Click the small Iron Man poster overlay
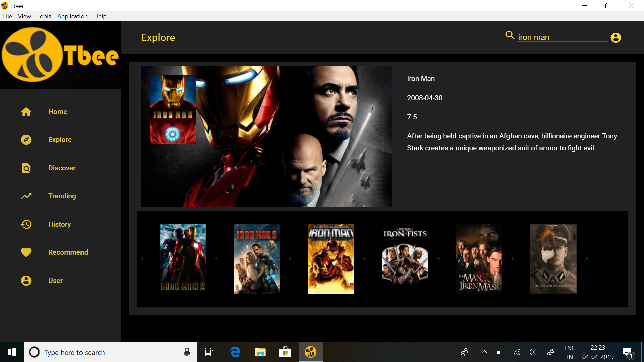Image resolution: width=644 pixels, height=362 pixels. (x=173, y=109)
